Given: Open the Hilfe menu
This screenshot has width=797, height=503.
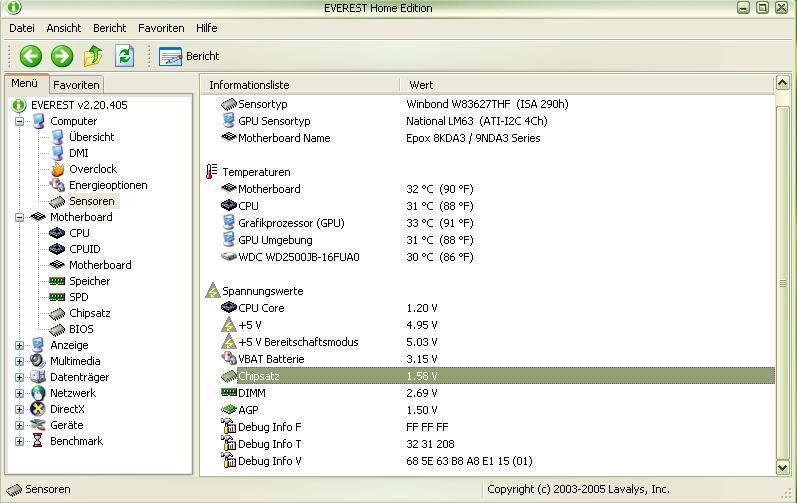Looking at the screenshot, I should pos(206,28).
